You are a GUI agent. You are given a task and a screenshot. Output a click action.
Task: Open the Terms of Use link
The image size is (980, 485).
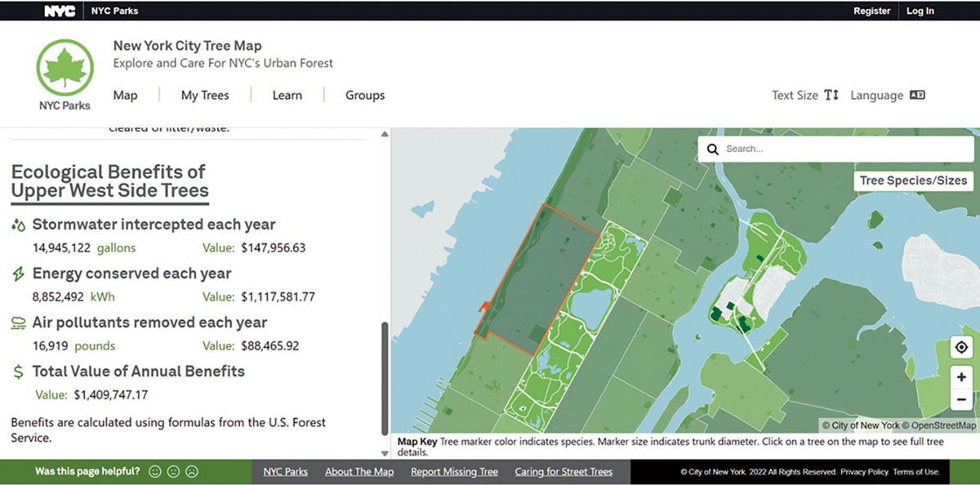pyautogui.click(x=916, y=472)
